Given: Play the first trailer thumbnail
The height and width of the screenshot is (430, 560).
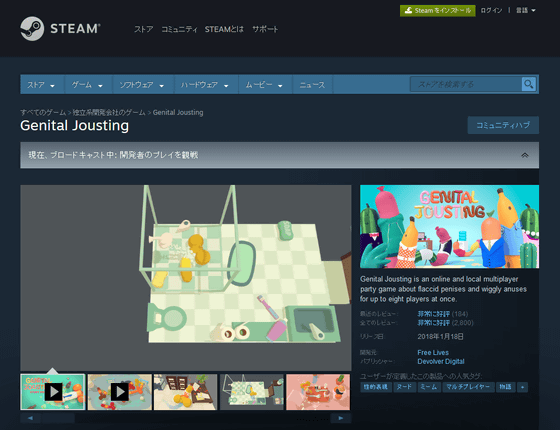Looking at the screenshot, I should (53, 392).
